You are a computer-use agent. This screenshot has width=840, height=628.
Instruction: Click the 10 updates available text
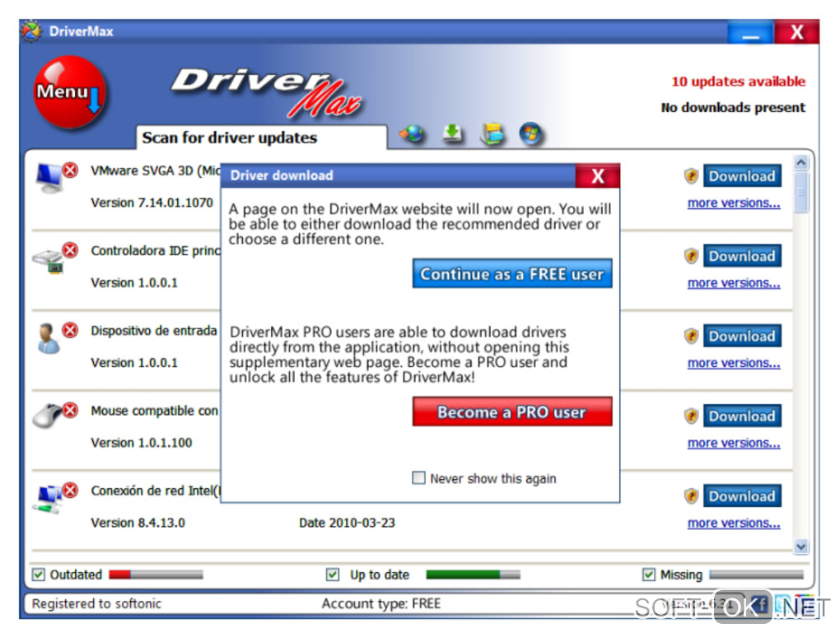coord(738,81)
